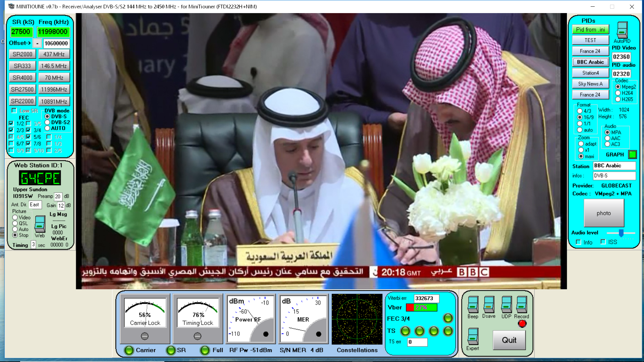Select the Sky News A preset
The height and width of the screenshot is (362, 644).
[590, 84]
